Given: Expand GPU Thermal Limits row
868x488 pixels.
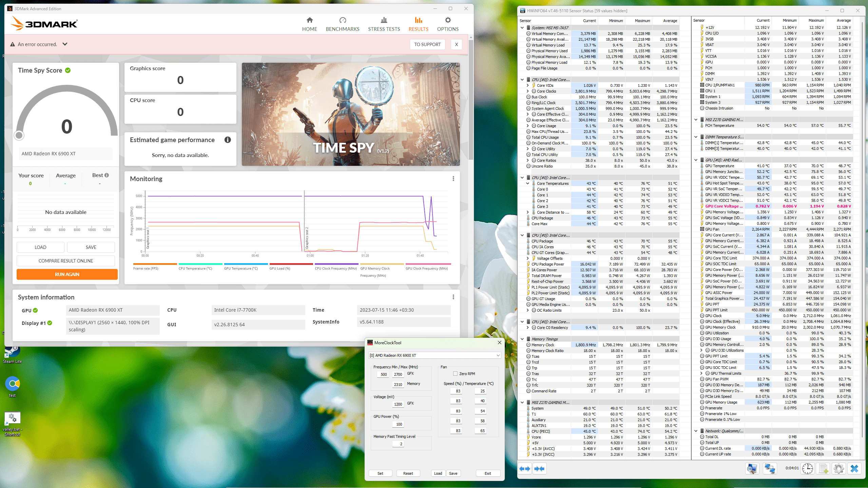Looking at the screenshot, I should (701, 373).
